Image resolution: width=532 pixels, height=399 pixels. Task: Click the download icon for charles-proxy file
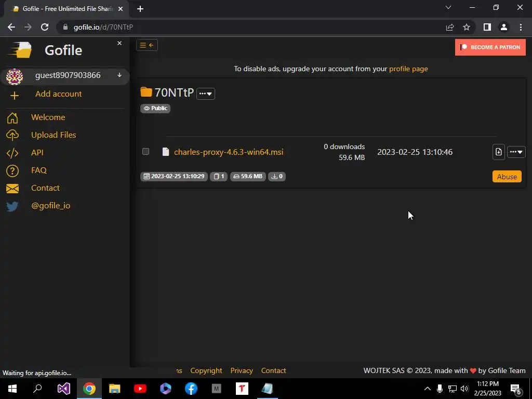498,152
